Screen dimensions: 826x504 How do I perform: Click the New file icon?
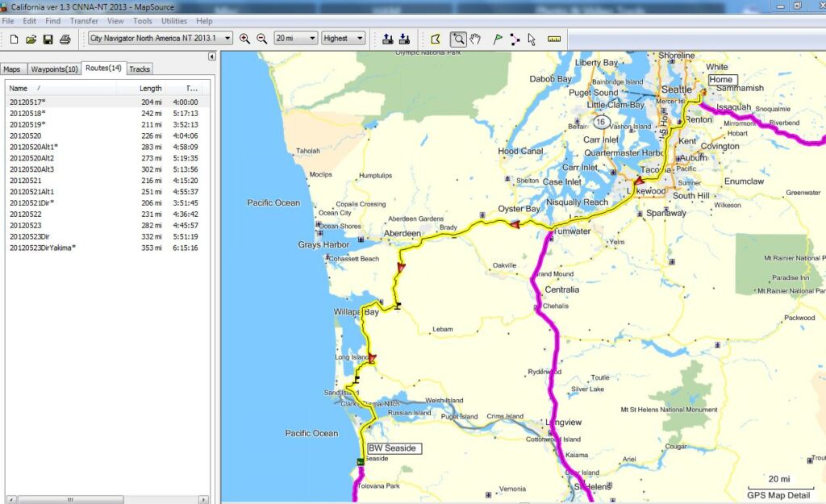14,39
